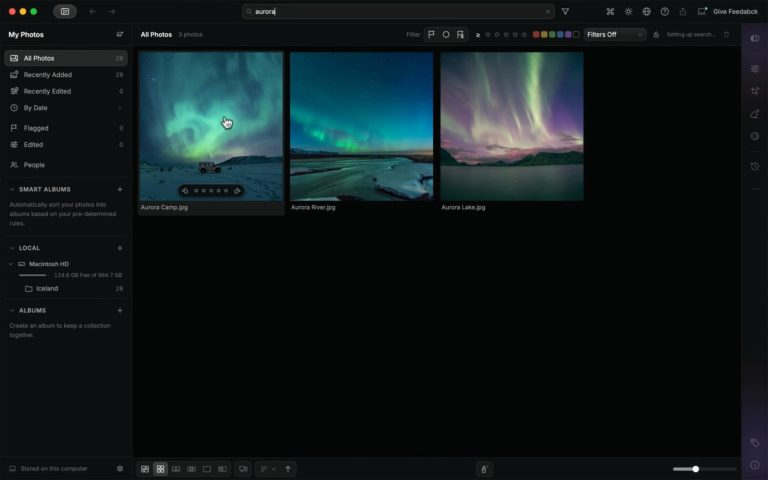Screen dimensions: 768x480
Task: Filter by the red color label
Action: click(x=536, y=34)
